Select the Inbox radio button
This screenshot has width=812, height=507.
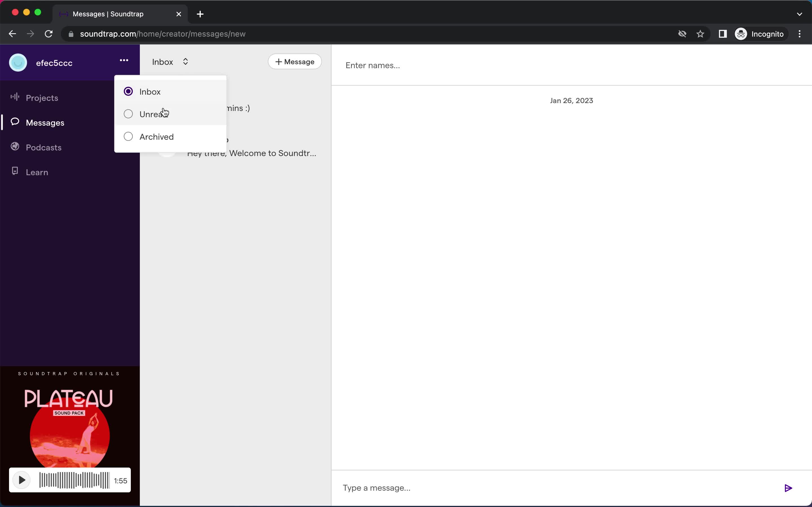(x=128, y=92)
